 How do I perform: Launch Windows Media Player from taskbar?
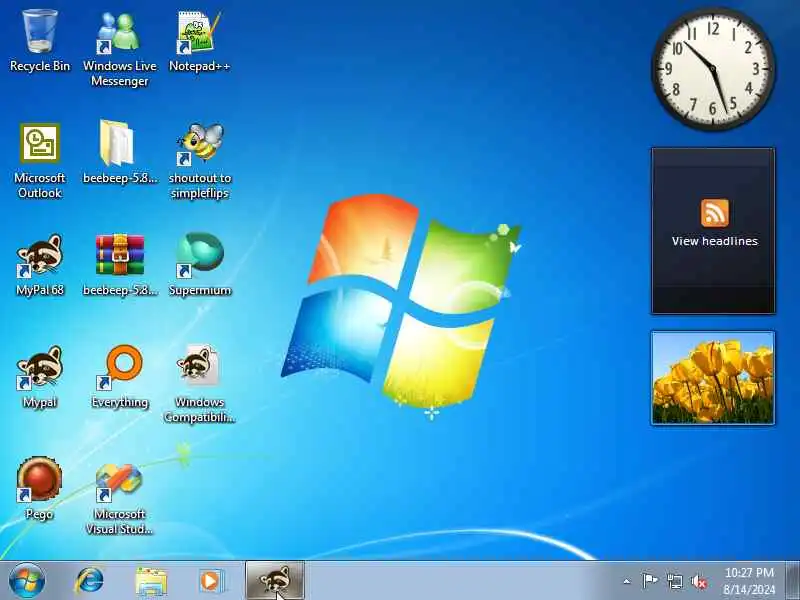(211, 581)
